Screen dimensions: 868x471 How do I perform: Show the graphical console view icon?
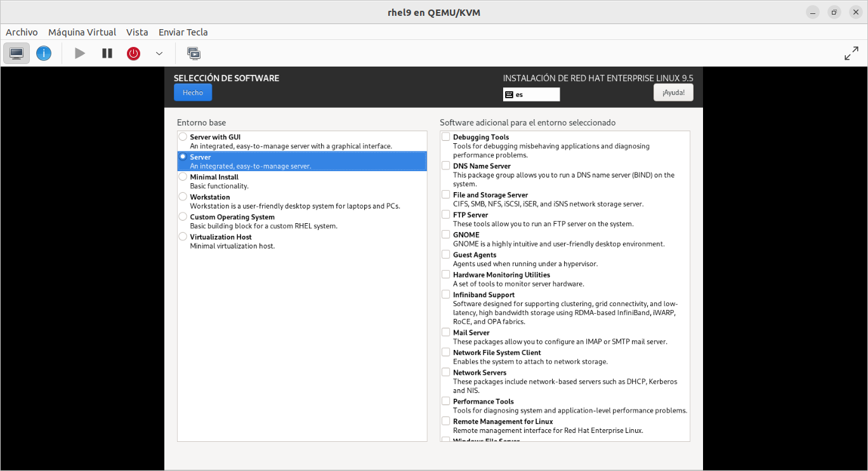click(16, 53)
